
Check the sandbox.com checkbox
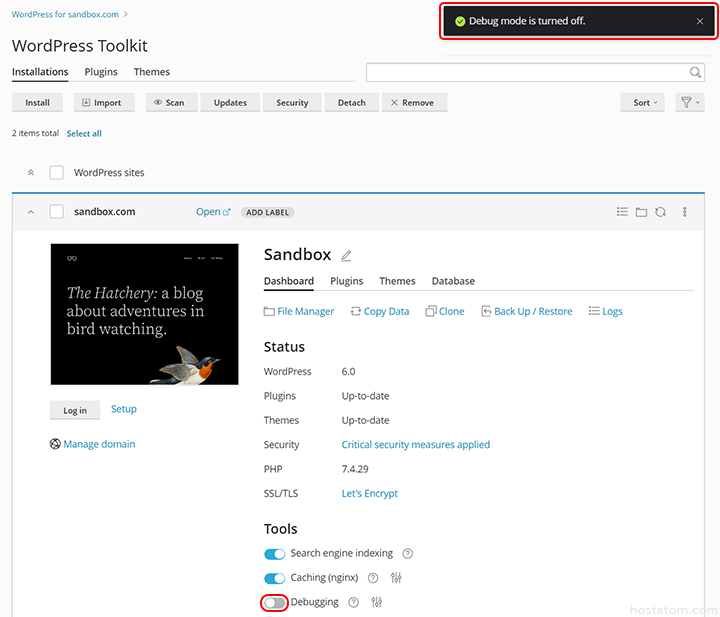point(57,212)
